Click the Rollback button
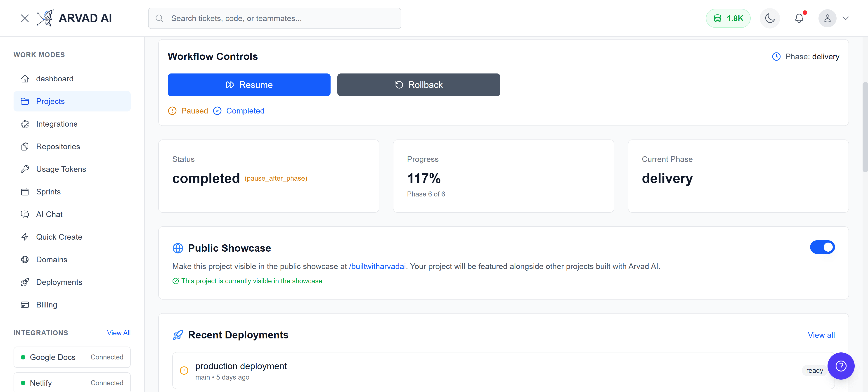This screenshot has height=392, width=868. pyautogui.click(x=419, y=85)
